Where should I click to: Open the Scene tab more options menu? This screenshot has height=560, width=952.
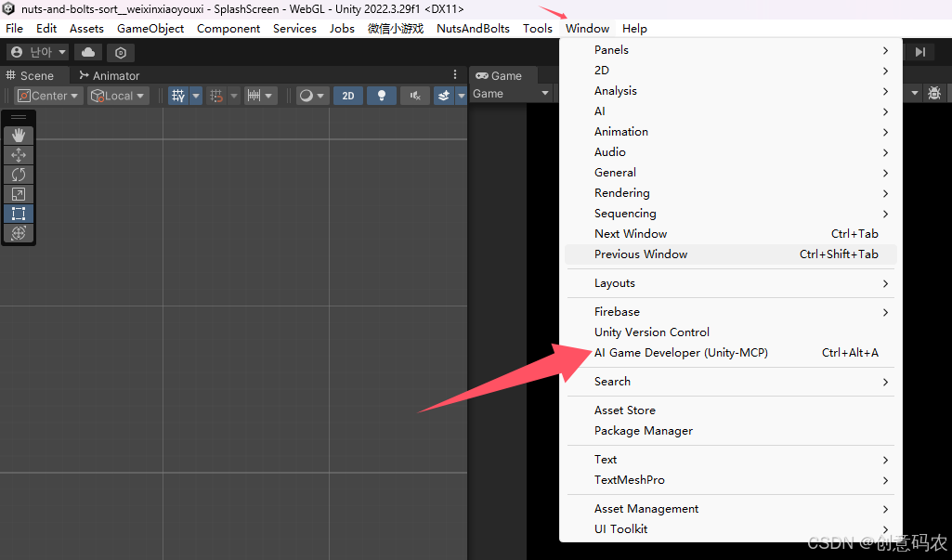point(455,74)
